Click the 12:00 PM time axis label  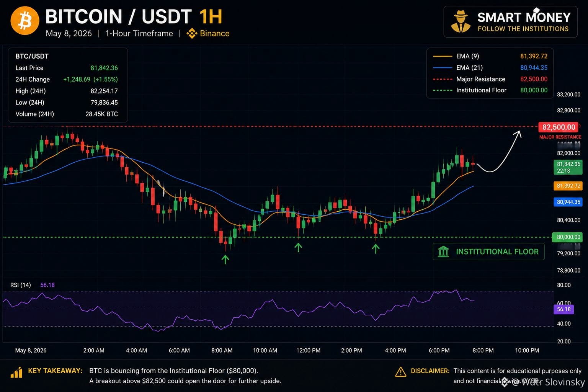309,351
